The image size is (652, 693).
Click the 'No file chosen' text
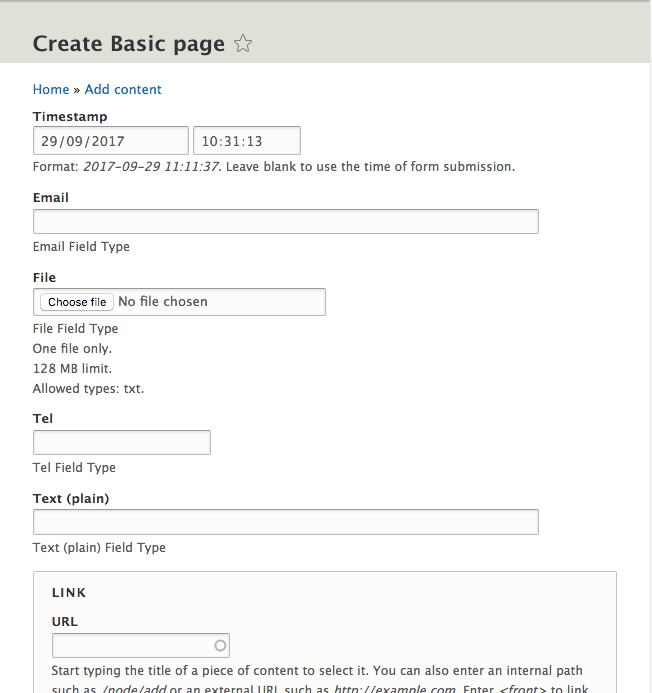click(163, 301)
